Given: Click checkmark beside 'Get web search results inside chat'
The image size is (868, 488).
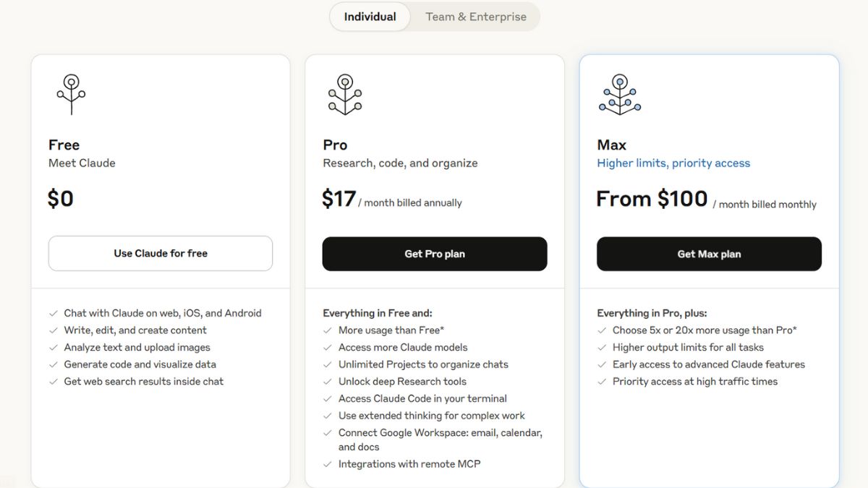Looking at the screenshot, I should pyautogui.click(x=54, y=382).
